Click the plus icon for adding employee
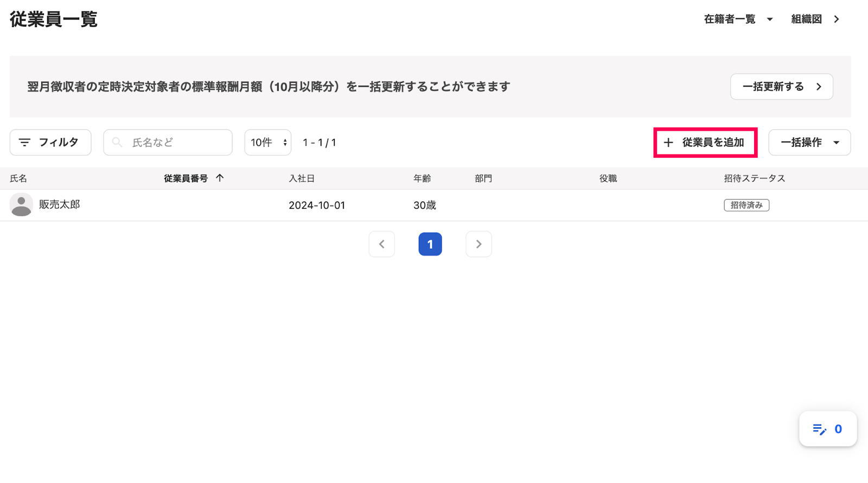 [668, 143]
